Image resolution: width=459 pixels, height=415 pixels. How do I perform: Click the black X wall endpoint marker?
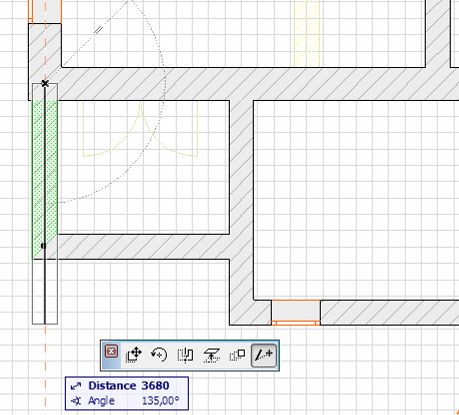pos(45,83)
